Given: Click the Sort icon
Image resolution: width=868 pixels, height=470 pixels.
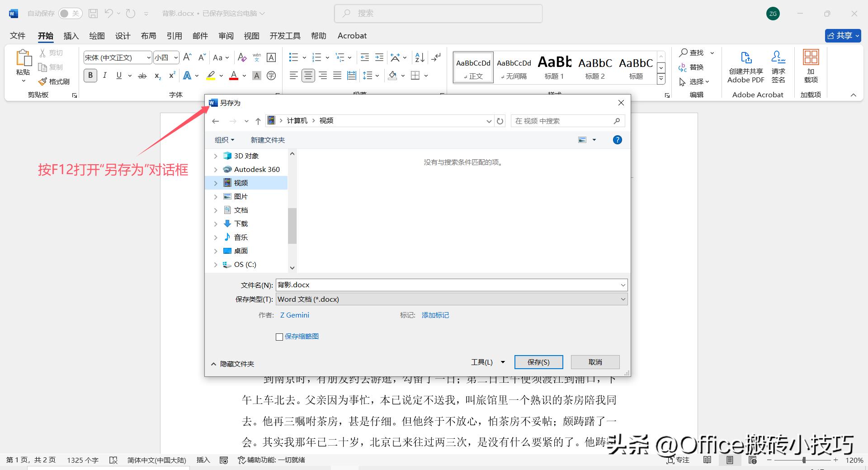Looking at the screenshot, I should tap(420, 57).
